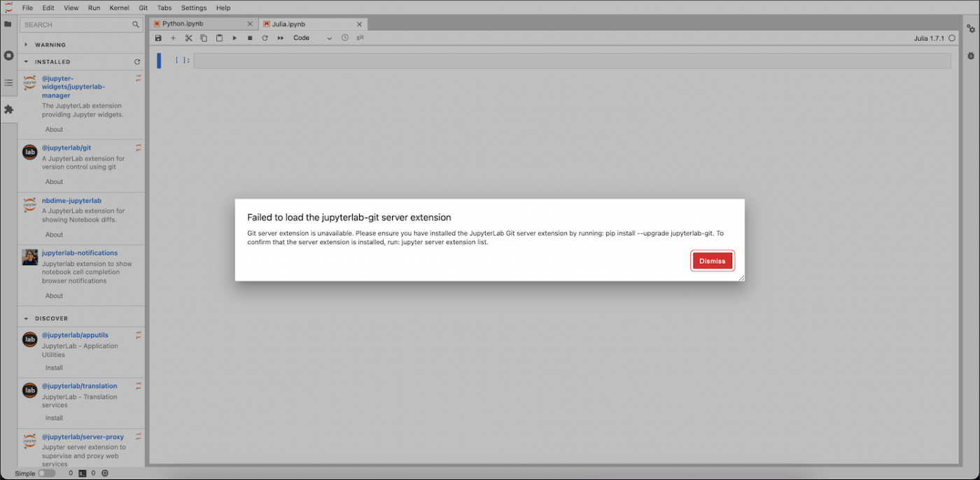
Task: Open the Property Inspector gears icon
Action: click(971, 29)
